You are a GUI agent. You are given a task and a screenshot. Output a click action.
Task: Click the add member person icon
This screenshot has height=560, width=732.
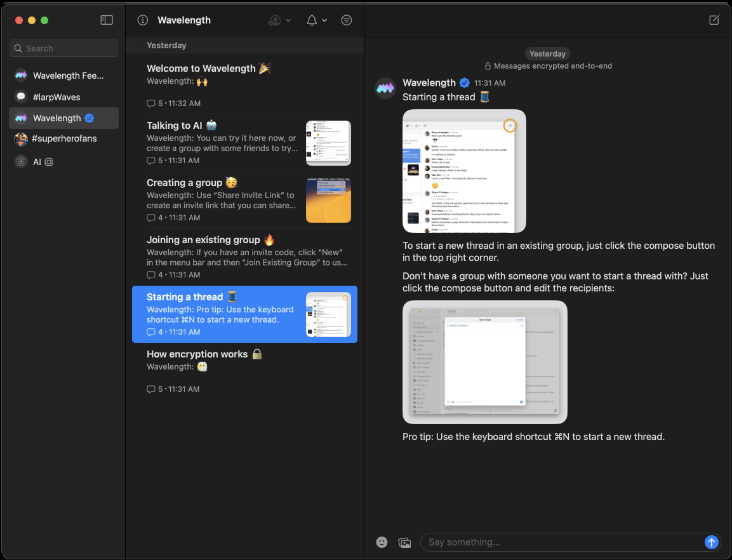274,20
